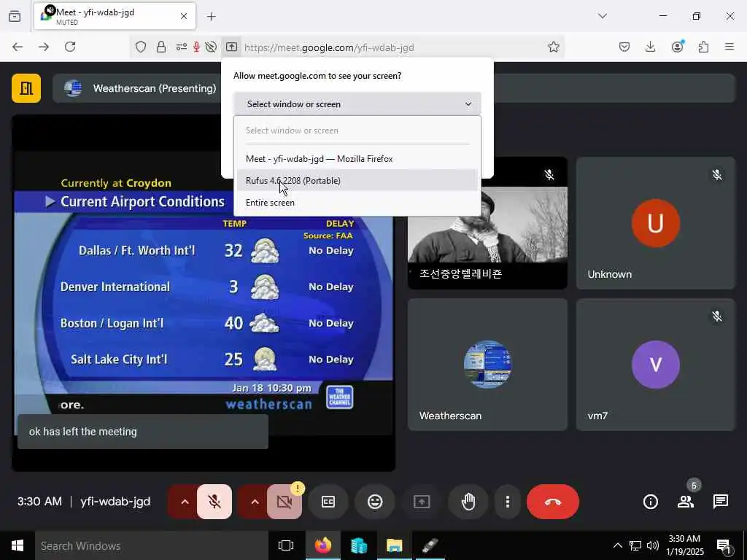Image resolution: width=747 pixels, height=560 pixels.
Task: Click Search Windows taskbar field
Action: 152,545
